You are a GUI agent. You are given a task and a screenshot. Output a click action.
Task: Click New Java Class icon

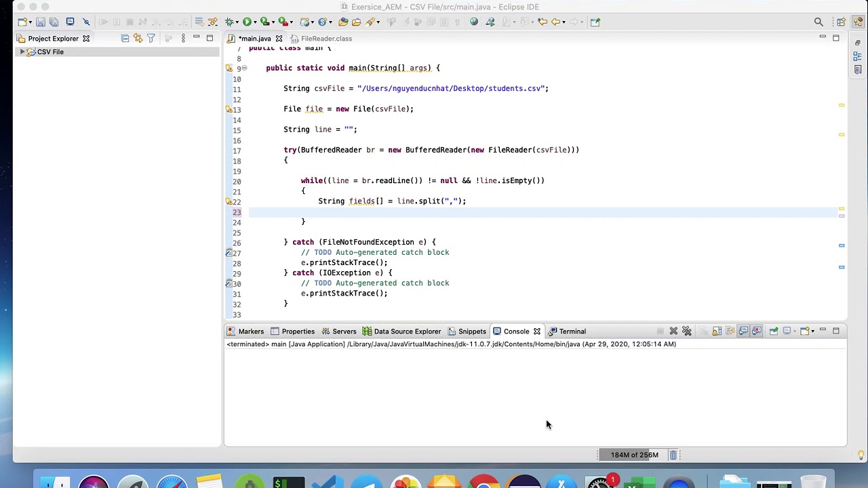click(x=322, y=22)
